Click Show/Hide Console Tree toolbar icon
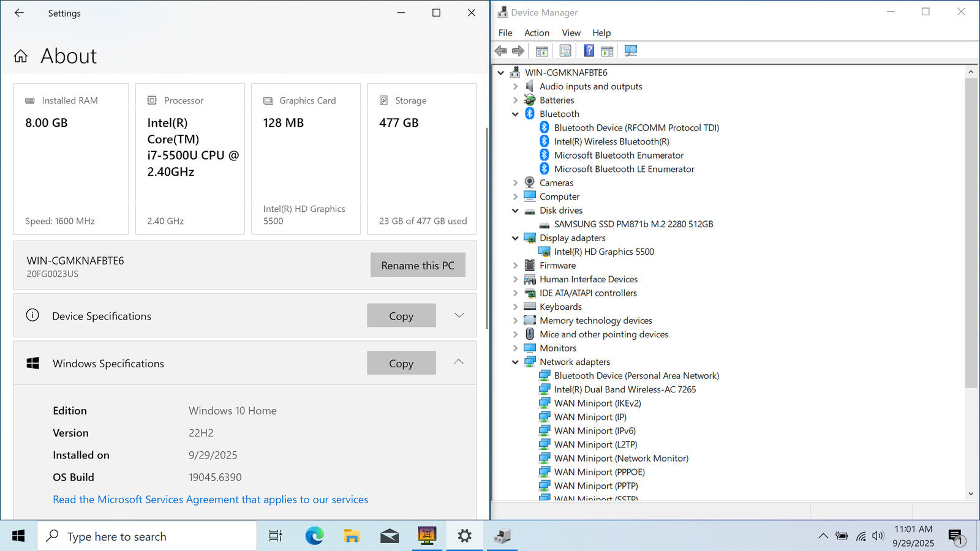Viewport: 980px width, 551px height. 541,51
